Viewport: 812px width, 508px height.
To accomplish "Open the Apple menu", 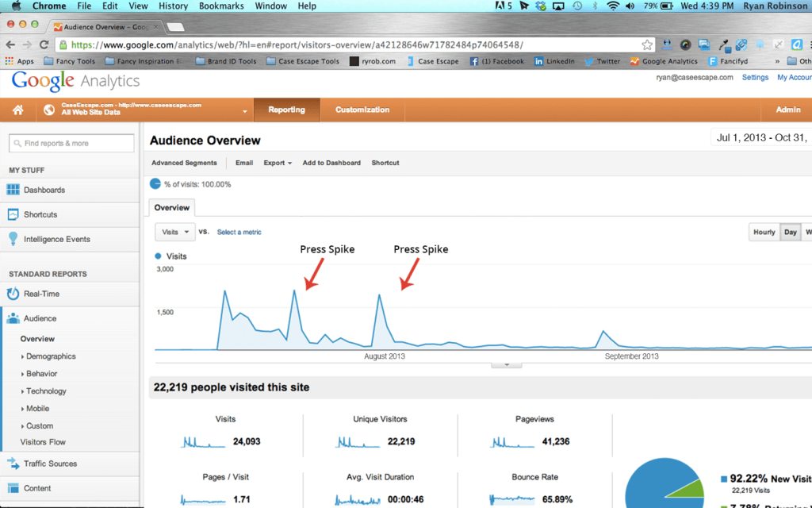I will 16,6.
